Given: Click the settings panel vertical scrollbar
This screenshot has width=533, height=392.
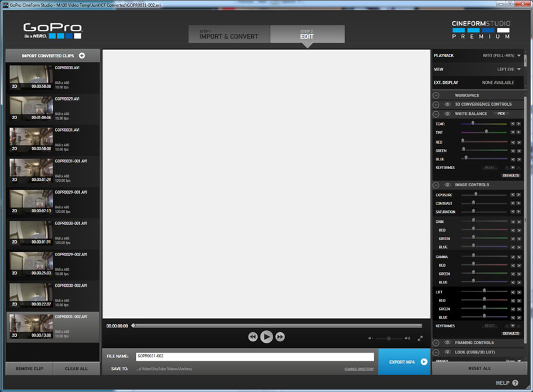Looking at the screenshot, I should [x=525, y=220].
